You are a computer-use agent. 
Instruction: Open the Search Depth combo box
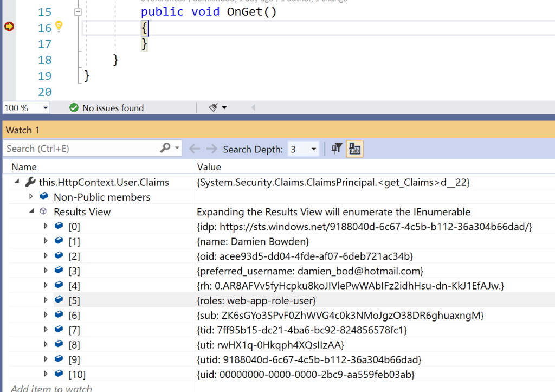tap(304, 149)
